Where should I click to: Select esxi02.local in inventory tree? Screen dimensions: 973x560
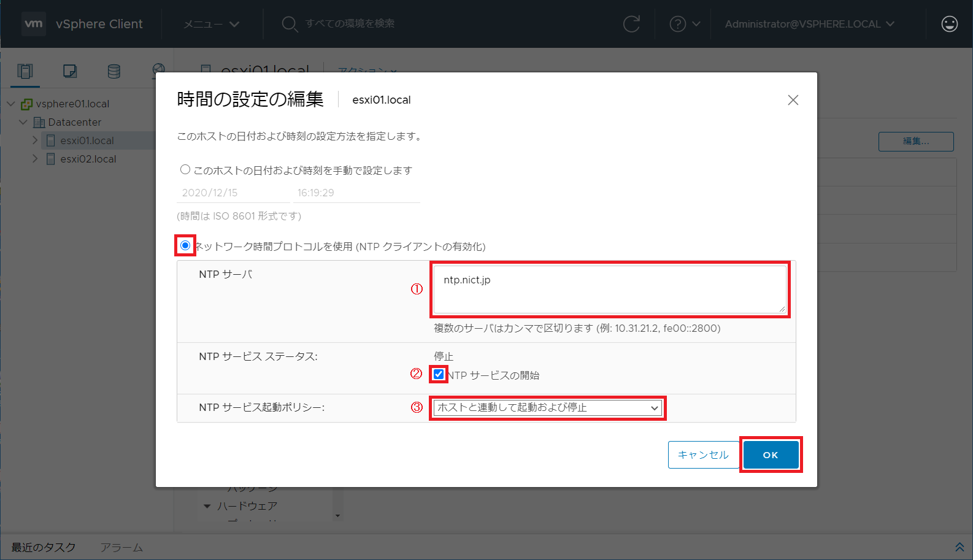[x=88, y=159]
